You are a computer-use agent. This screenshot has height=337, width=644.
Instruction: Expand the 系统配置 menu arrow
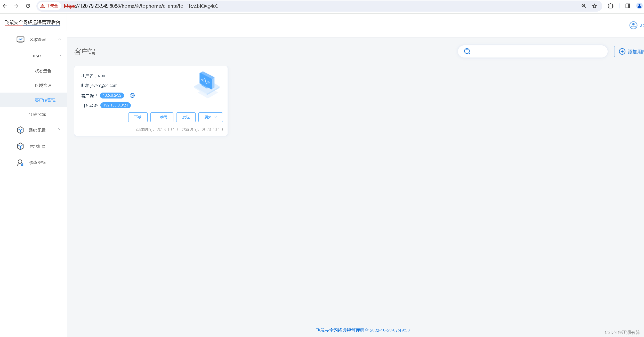60,129
